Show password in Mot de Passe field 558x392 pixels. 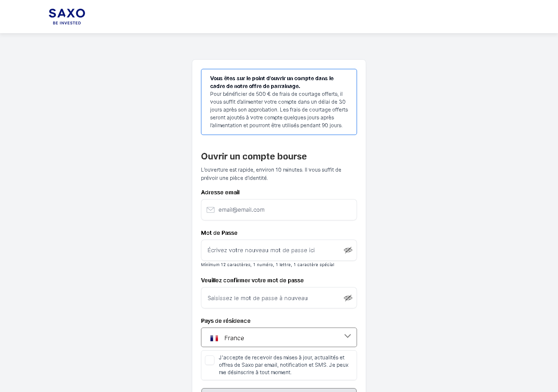(x=348, y=250)
